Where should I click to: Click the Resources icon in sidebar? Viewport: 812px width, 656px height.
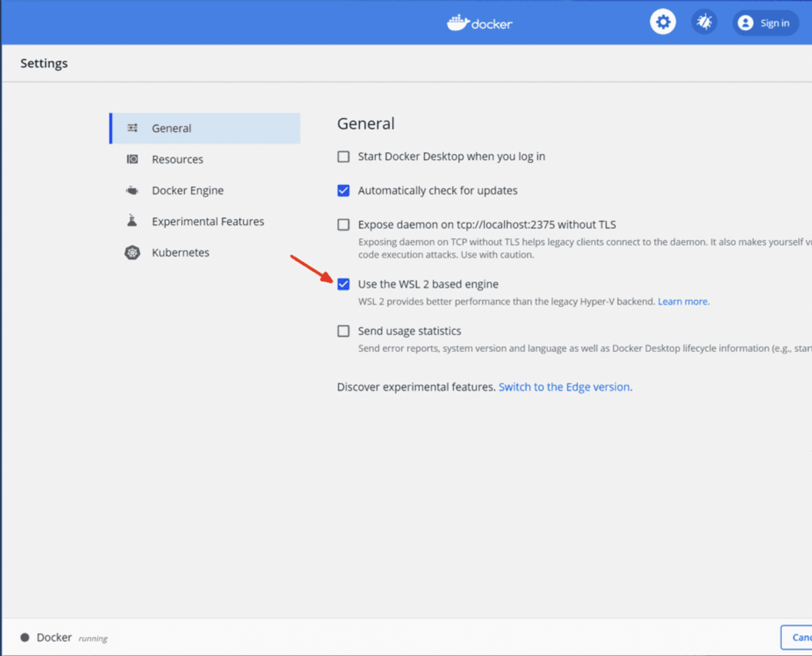[x=132, y=159]
